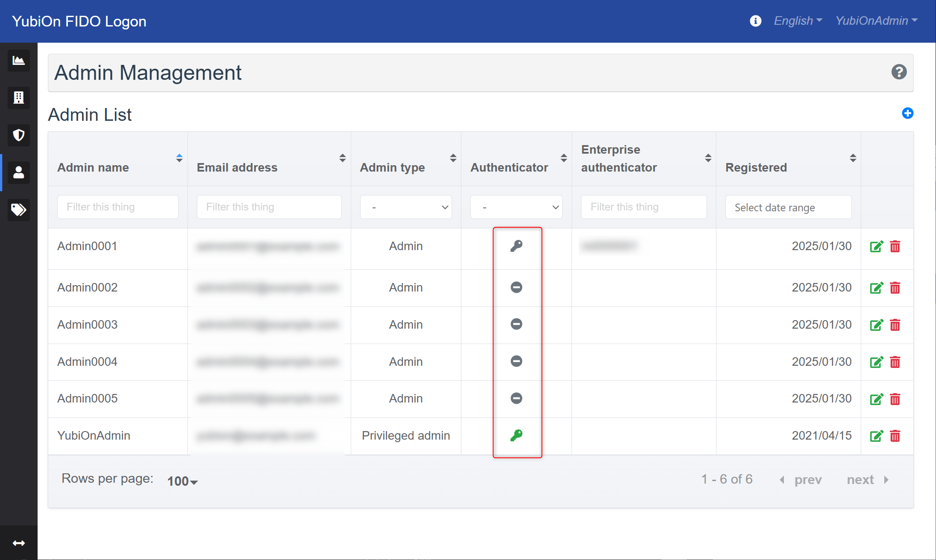Open Authenticator filter dropdown
The height and width of the screenshot is (560, 936).
coord(516,207)
